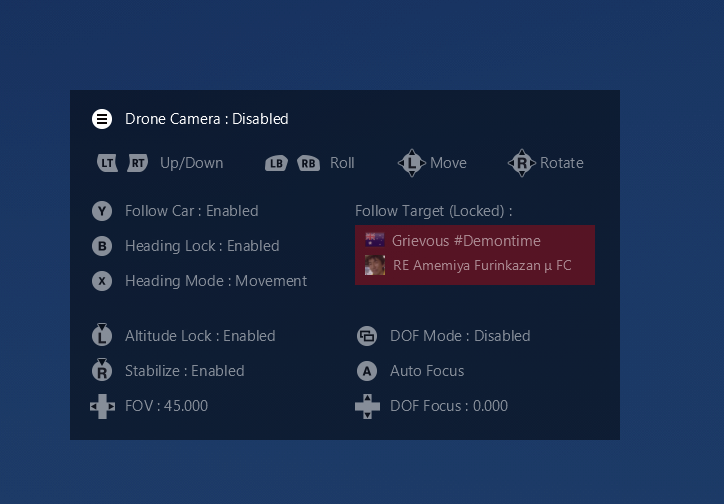Adjust the FOV 45.000 value
The image size is (724, 504).
166,406
